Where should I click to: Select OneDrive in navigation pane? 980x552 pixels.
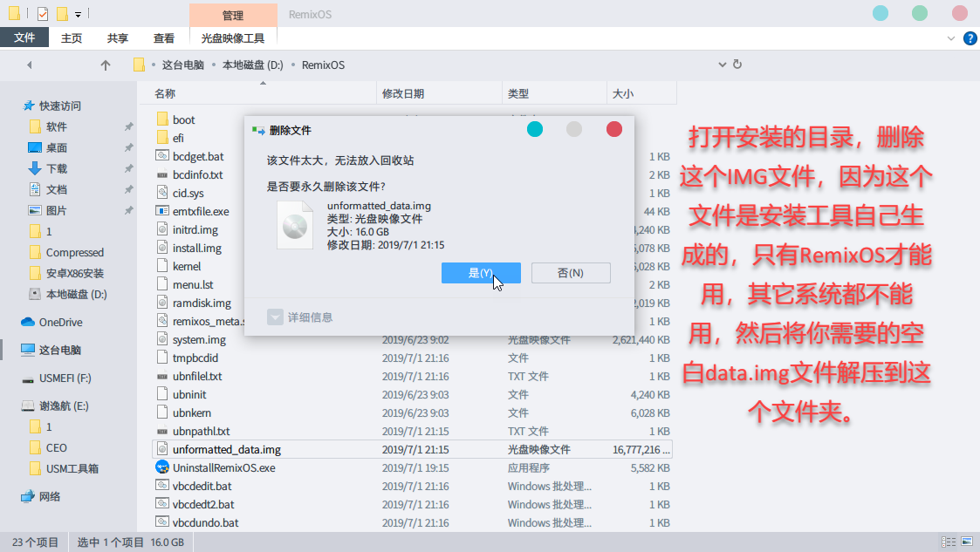[60, 322]
